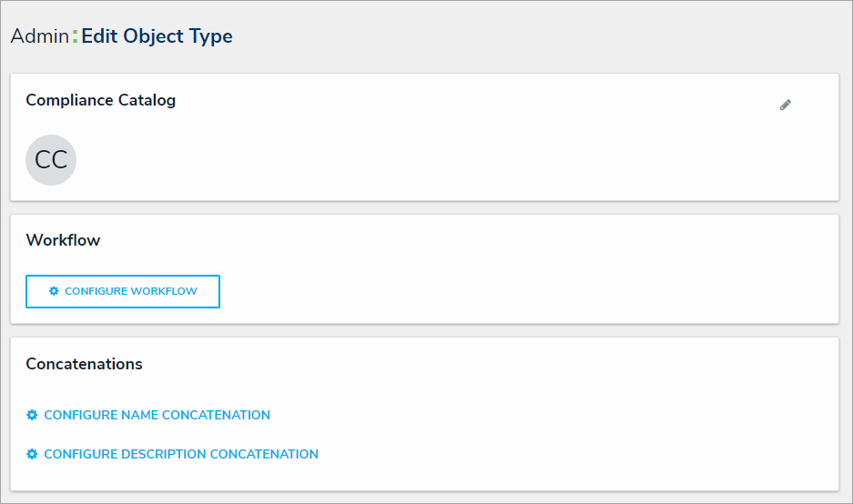The height and width of the screenshot is (504, 853).
Task: Click the gray header area right of title
Action: (546, 36)
